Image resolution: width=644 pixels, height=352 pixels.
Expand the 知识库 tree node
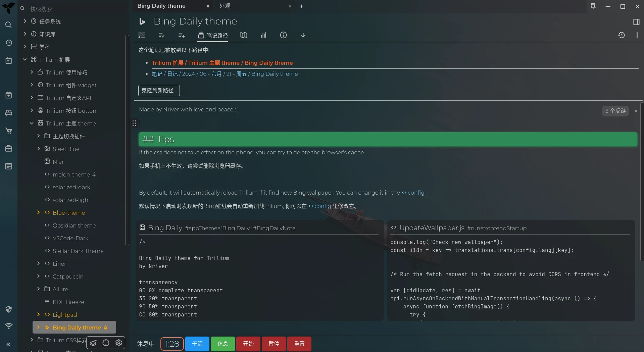25,34
